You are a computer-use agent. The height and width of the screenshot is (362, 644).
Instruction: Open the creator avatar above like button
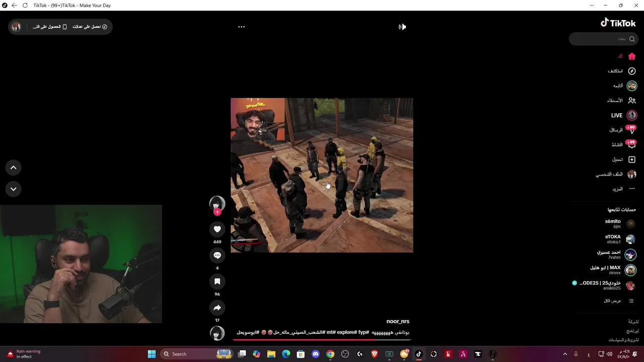[x=217, y=203]
